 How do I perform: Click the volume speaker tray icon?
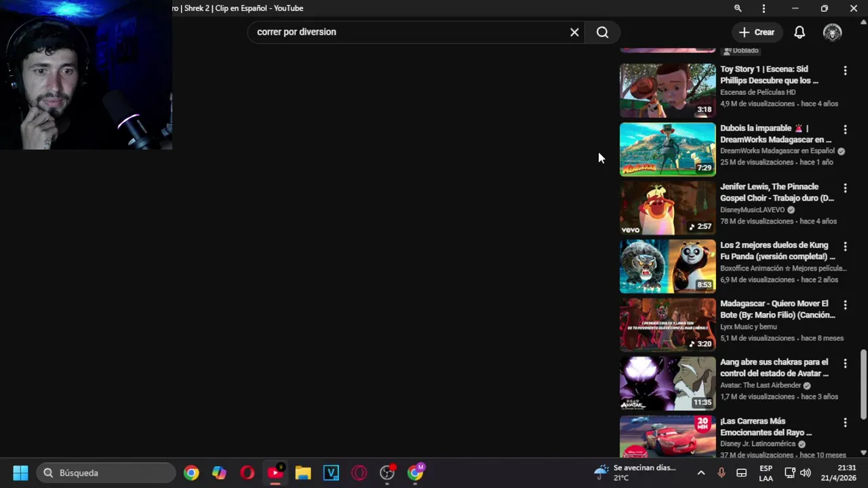[806, 473]
